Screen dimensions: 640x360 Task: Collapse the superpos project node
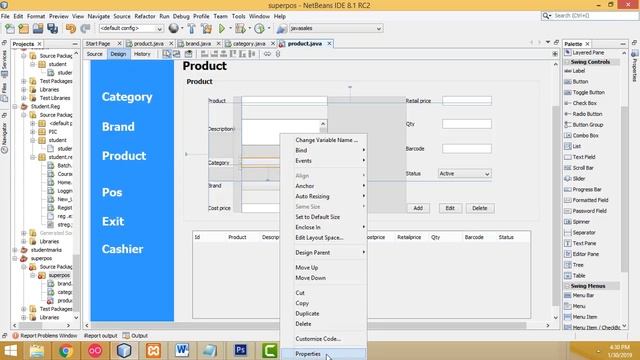(15, 259)
